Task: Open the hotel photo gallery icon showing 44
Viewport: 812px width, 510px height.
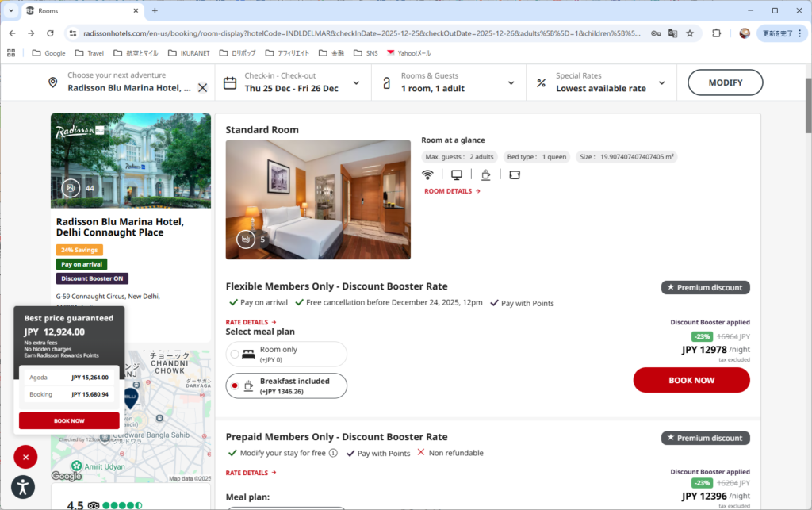Action: [71, 188]
